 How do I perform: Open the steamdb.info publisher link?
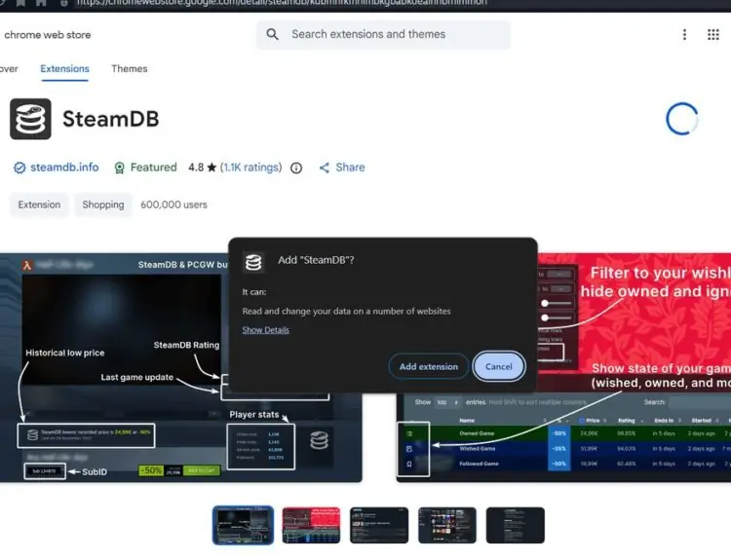[x=64, y=168]
